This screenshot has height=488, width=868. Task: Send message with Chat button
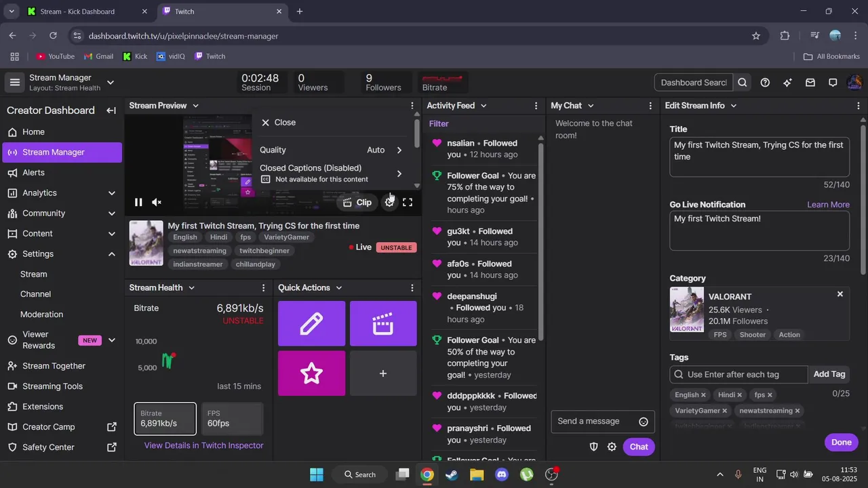639,447
